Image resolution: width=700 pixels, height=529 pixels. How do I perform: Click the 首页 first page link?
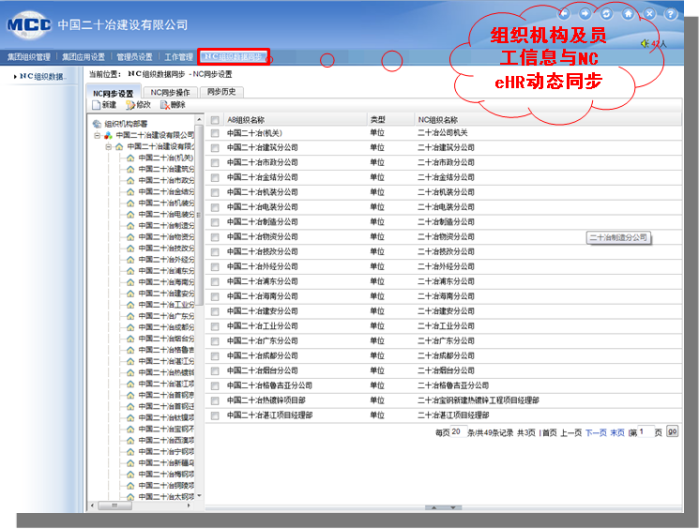pos(550,433)
